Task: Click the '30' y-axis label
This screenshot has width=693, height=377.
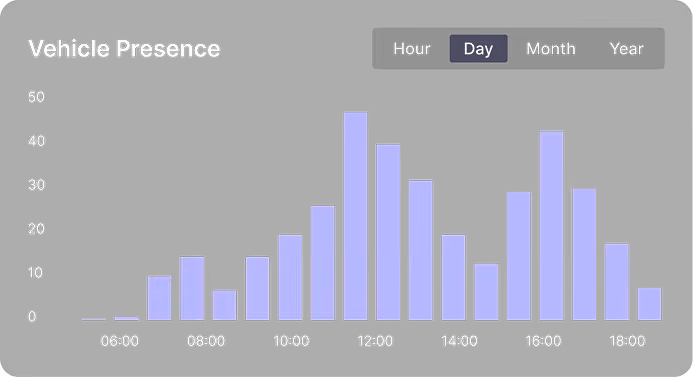Action: click(x=36, y=185)
